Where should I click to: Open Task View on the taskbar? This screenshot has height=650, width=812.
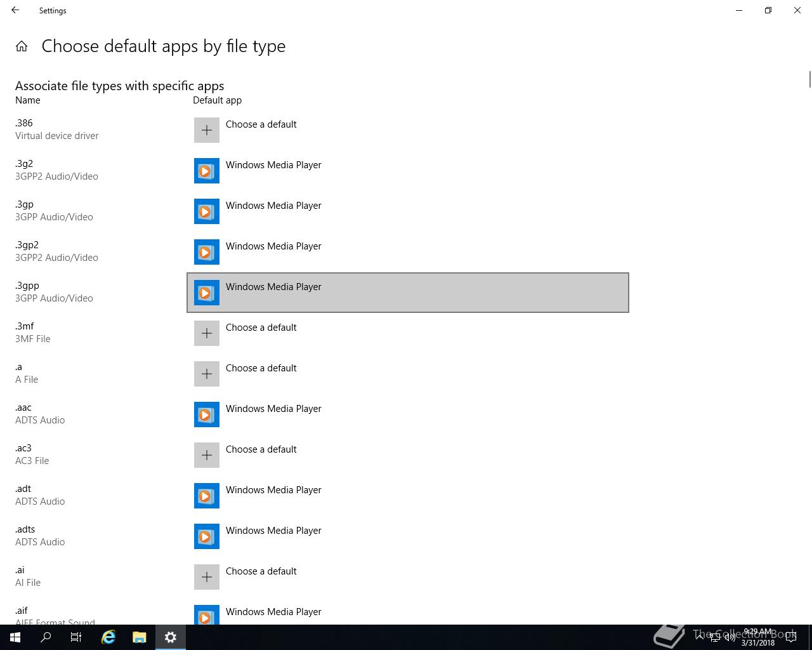(76, 637)
